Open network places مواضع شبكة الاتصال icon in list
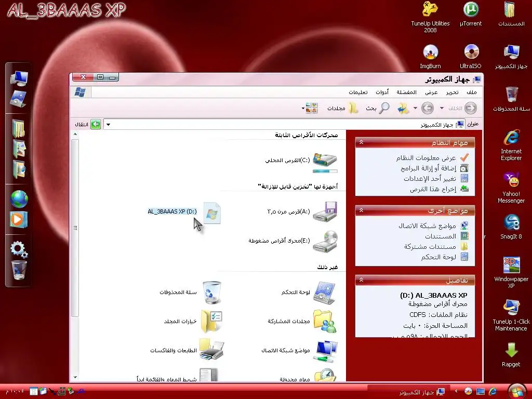The height and width of the screenshot is (399, 532). pyautogui.click(x=325, y=351)
